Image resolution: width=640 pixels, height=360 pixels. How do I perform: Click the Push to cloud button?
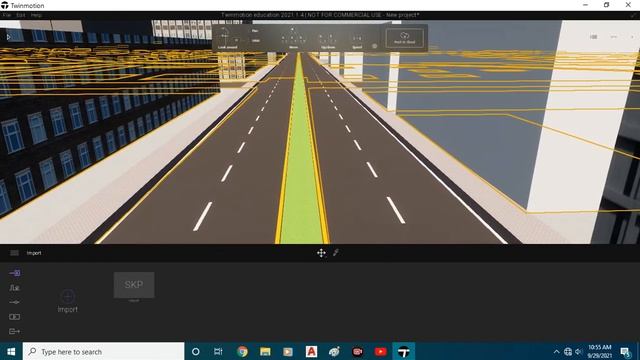click(404, 38)
